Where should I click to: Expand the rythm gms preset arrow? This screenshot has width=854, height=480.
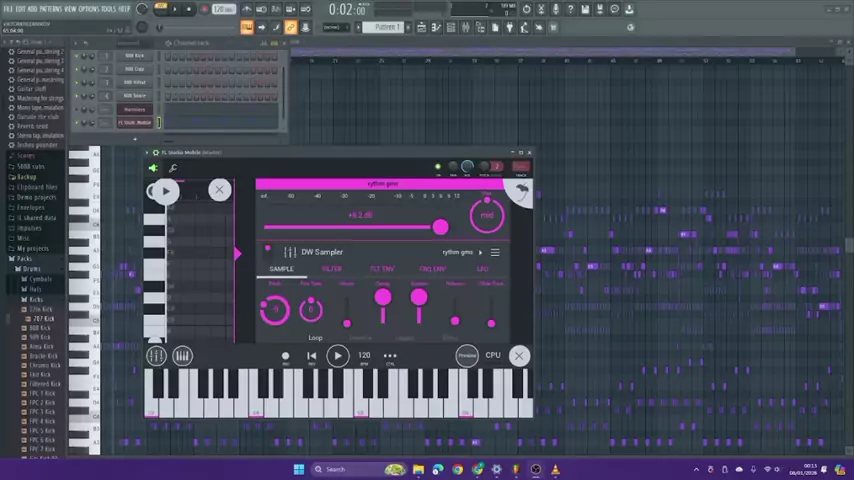[x=479, y=252]
